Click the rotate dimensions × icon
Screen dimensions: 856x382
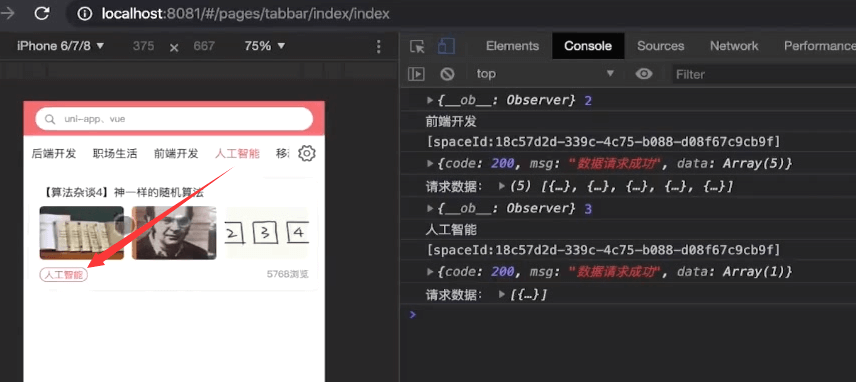174,47
